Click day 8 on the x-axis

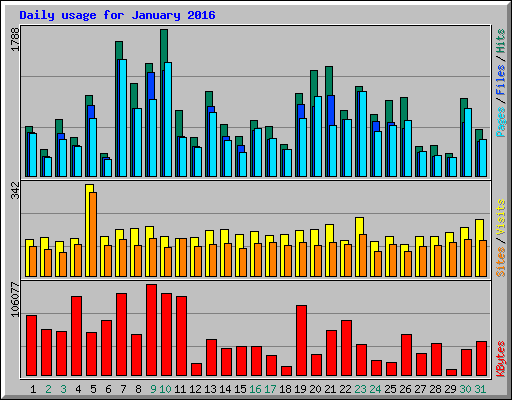(138, 389)
